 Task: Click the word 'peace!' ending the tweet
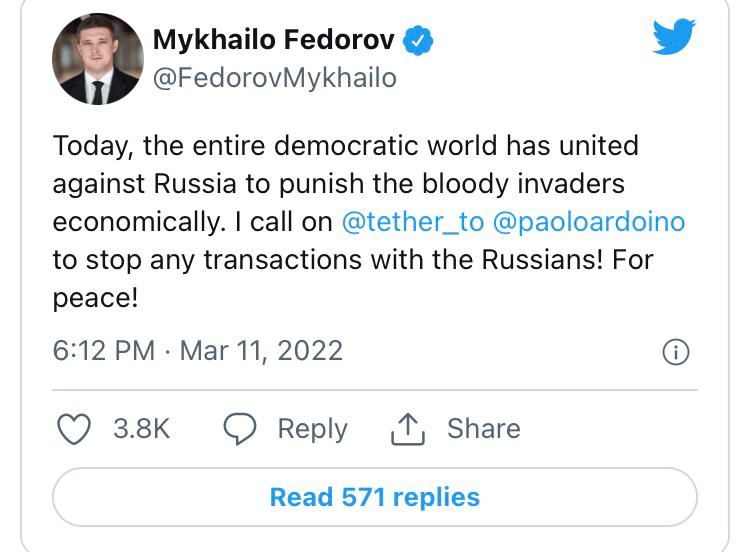point(95,298)
